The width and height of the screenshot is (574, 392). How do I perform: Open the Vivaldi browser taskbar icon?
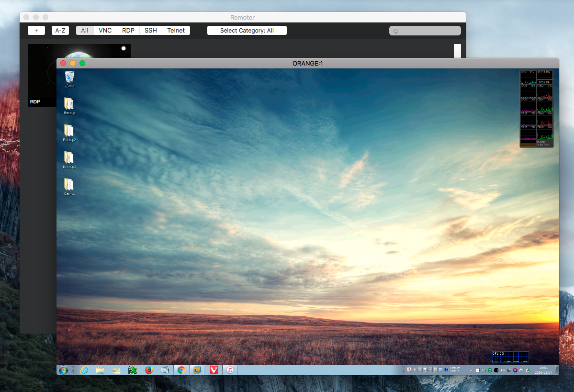[214, 370]
